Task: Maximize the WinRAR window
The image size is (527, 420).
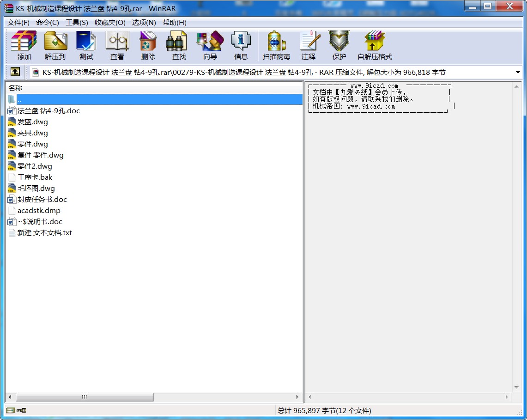Action: coord(488,7)
